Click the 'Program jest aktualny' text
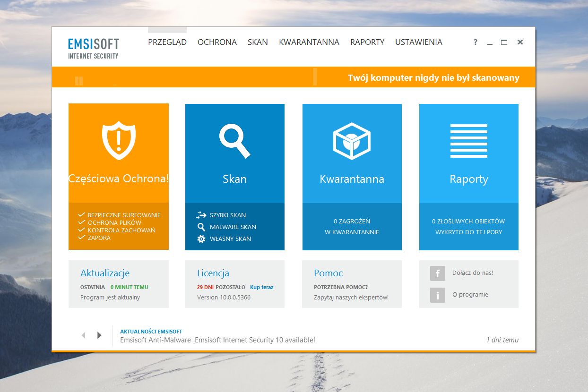The width and height of the screenshot is (588, 392). click(x=110, y=298)
